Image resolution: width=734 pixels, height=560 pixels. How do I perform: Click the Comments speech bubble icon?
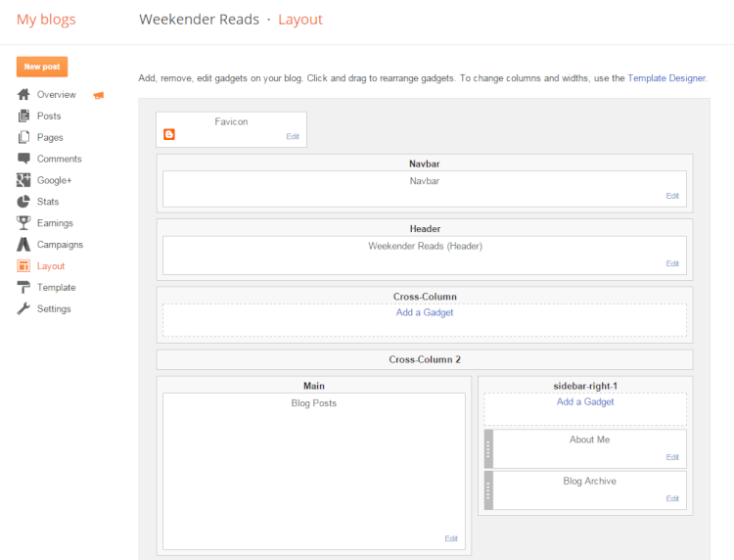coord(23,159)
